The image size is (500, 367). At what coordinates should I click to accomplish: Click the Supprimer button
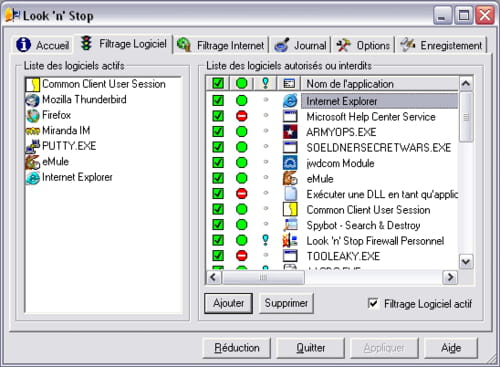[286, 303]
